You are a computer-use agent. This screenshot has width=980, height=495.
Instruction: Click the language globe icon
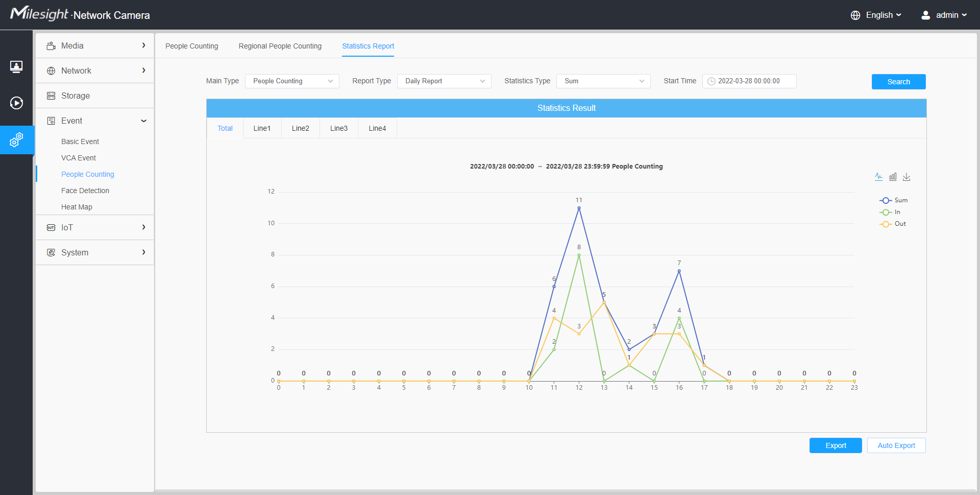855,15
